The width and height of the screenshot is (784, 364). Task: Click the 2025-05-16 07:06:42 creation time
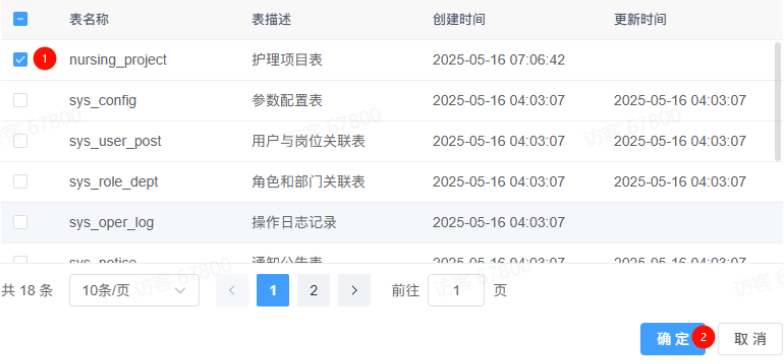(x=498, y=60)
